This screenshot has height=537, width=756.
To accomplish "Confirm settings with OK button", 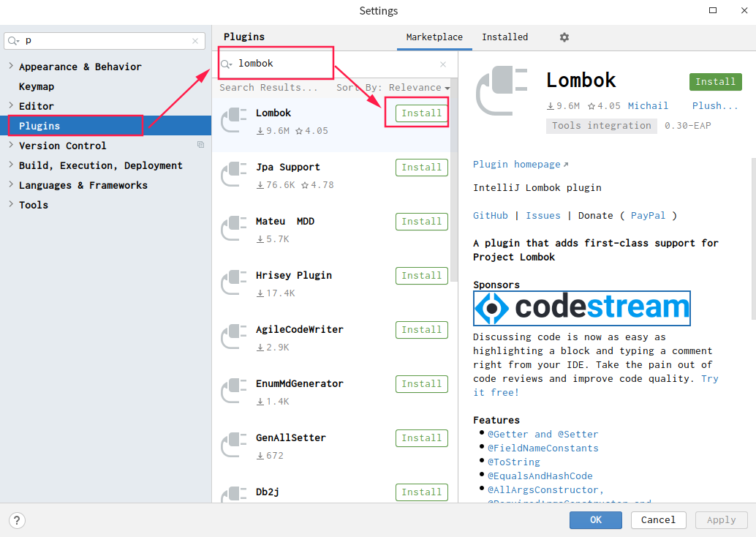I will click(595, 520).
